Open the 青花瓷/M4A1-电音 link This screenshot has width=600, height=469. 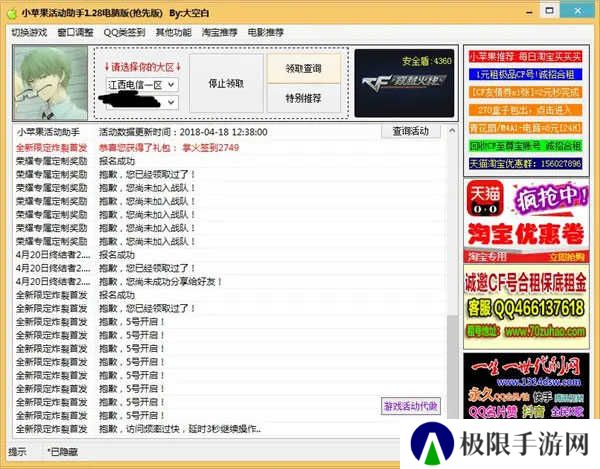(x=525, y=128)
